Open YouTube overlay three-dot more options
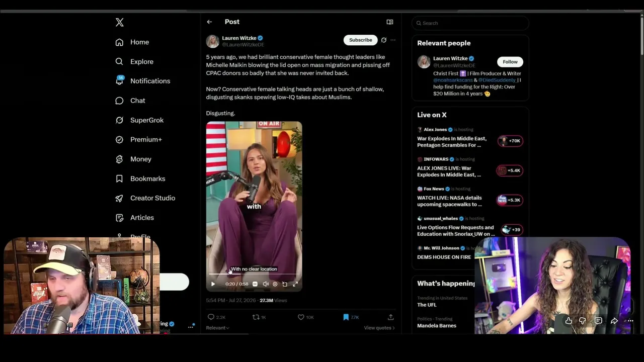This screenshot has height=362, width=644. 630,321
